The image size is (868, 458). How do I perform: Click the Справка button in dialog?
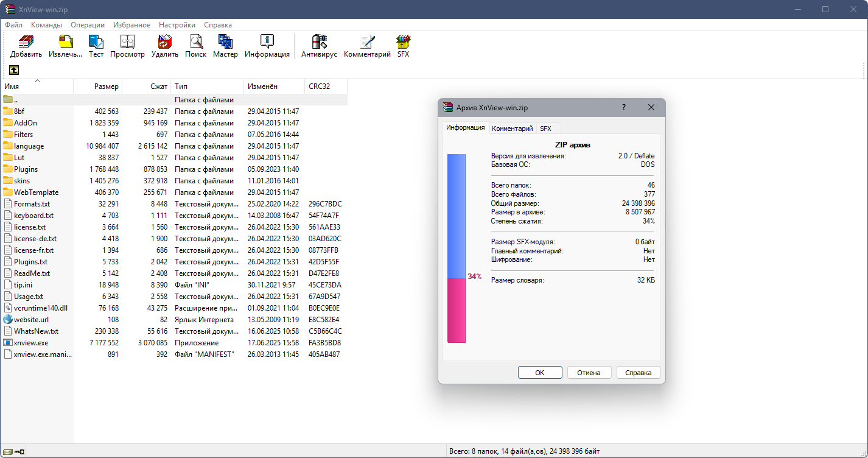[x=639, y=373]
